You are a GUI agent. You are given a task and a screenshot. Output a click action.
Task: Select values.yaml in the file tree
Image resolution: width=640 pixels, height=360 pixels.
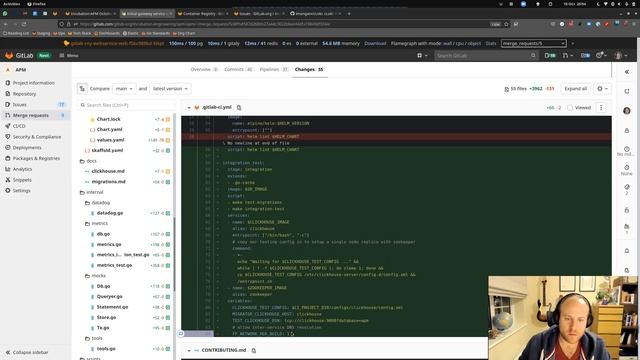(110, 140)
